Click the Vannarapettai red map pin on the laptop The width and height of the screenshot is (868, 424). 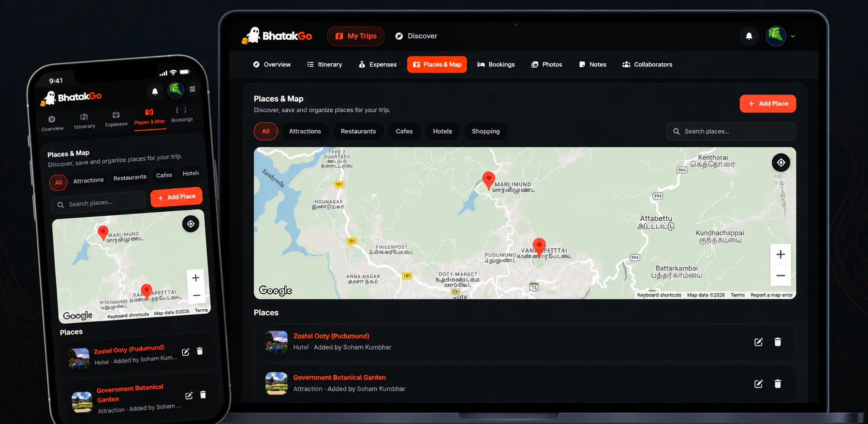click(539, 247)
